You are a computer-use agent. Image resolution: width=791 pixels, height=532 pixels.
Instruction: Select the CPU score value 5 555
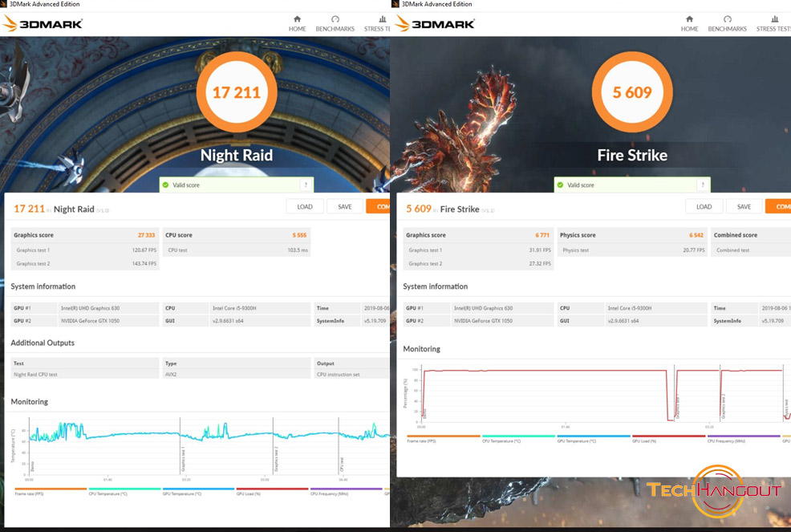(x=299, y=235)
